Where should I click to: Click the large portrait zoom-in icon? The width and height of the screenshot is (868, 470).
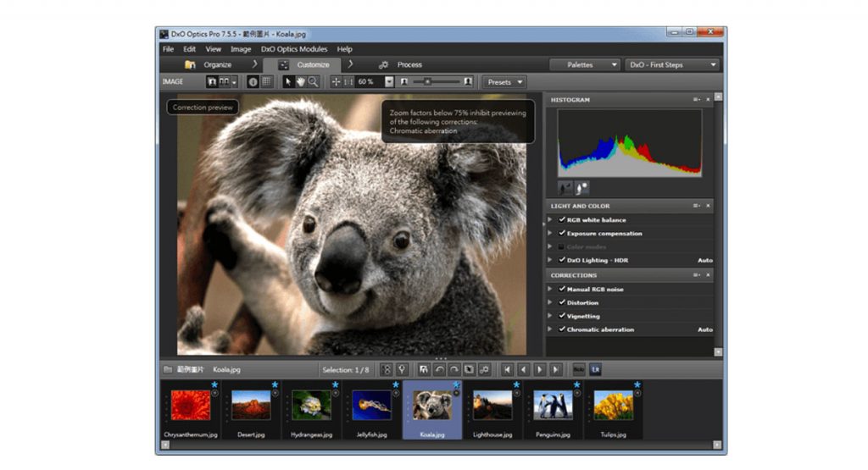[x=468, y=82]
